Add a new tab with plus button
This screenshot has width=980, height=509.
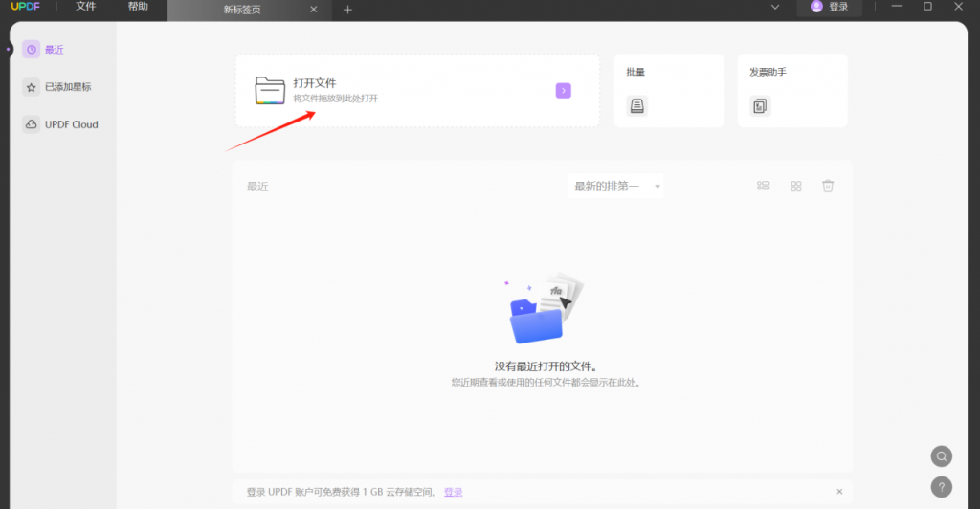click(x=347, y=10)
